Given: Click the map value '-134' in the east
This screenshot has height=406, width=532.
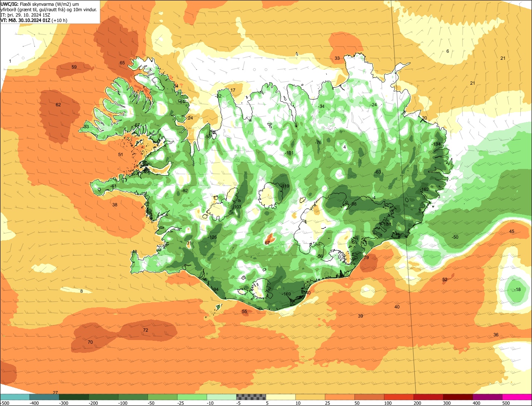Looking at the screenshot, I should (436, 144).
